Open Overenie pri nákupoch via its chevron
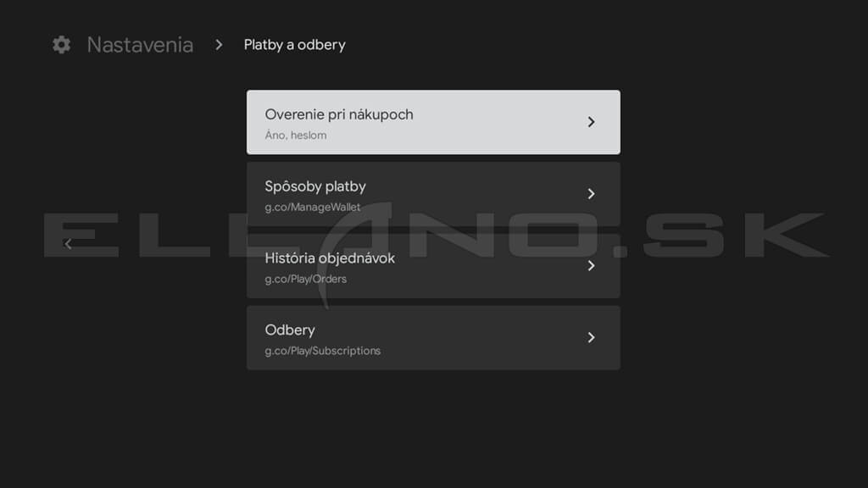Image resolution: width=868 pixels, height=488 pixels. (x=591, y=122)
